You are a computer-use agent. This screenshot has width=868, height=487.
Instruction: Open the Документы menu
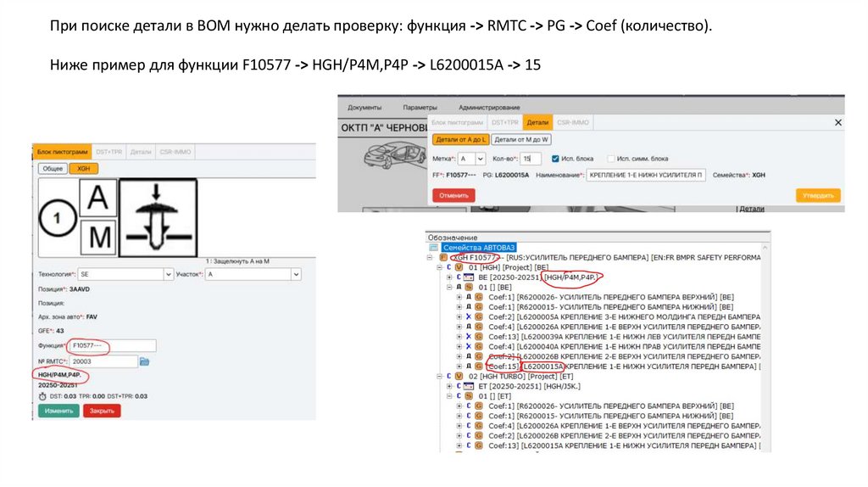coord(364,108)
